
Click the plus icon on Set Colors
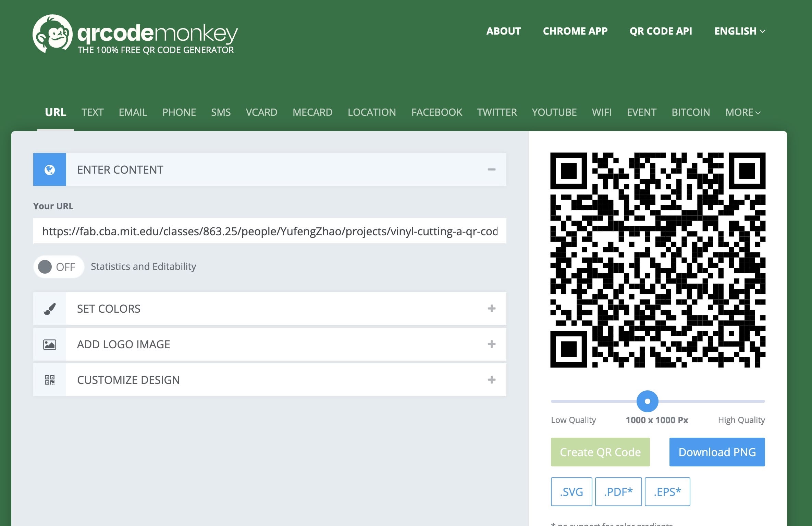coord(491,309)
